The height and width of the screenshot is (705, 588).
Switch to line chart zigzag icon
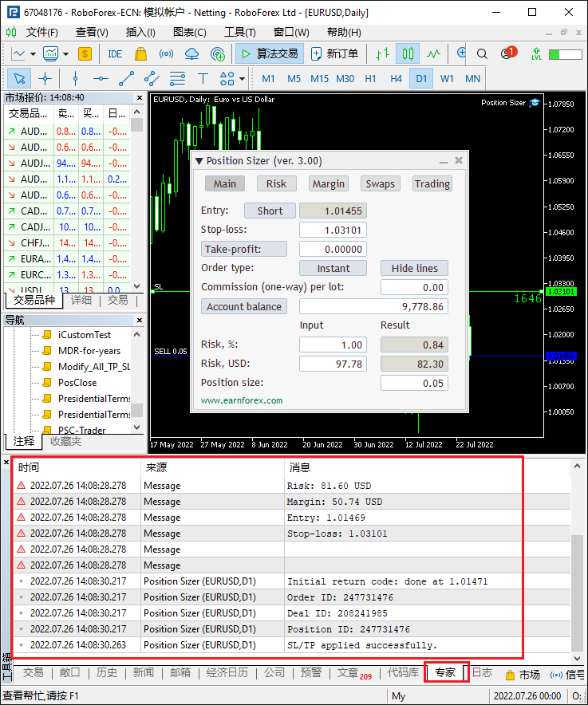tap(433, 54)
